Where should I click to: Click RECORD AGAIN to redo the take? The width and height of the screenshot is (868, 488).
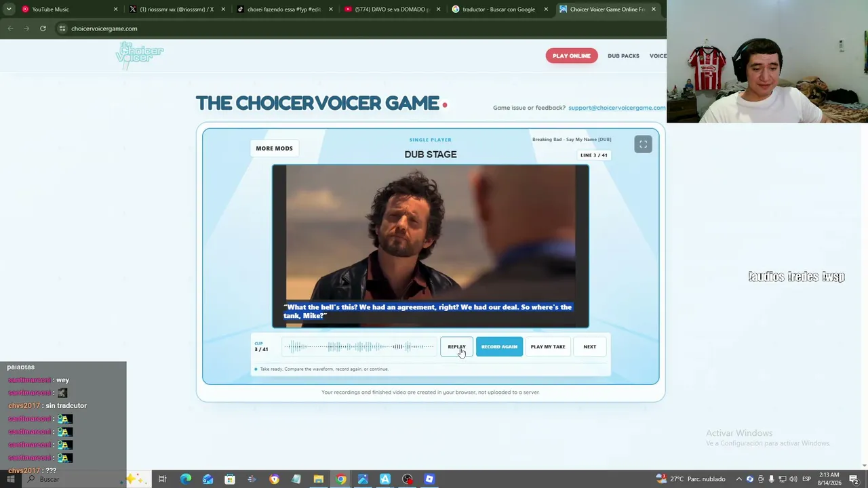[499, 347]
